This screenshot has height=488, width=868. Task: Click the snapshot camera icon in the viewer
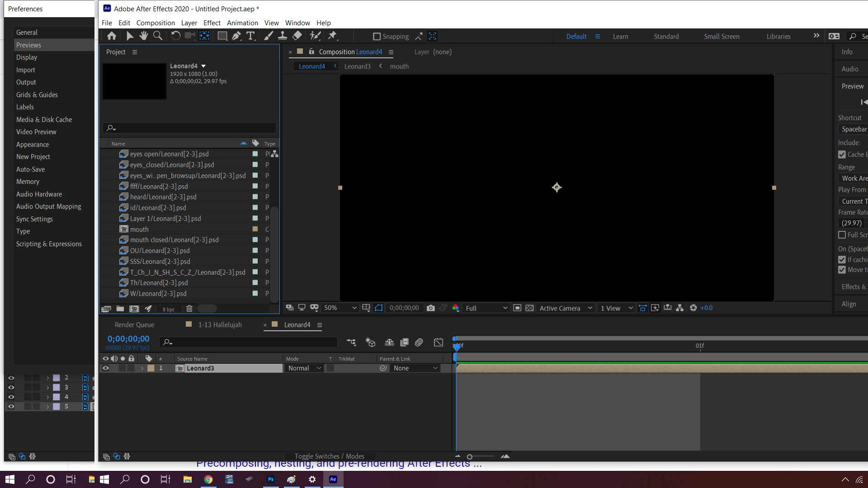[431, 308]
